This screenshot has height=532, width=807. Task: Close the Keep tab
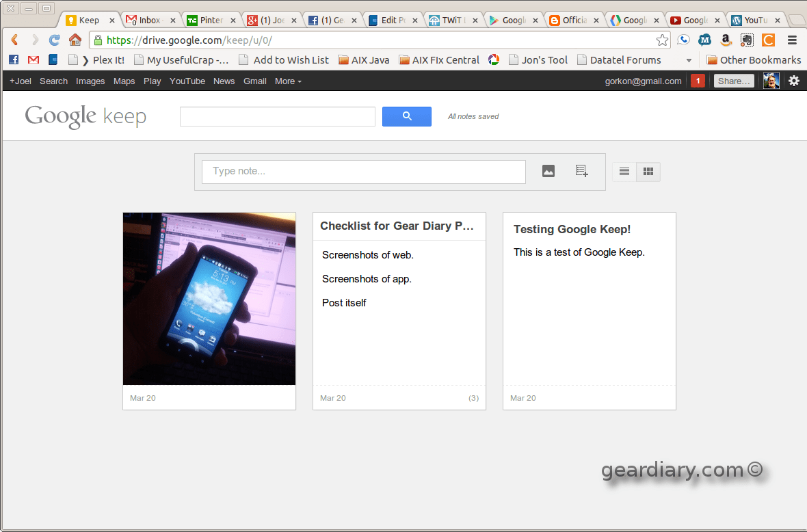pyautogui.click(x=111, y=20)
